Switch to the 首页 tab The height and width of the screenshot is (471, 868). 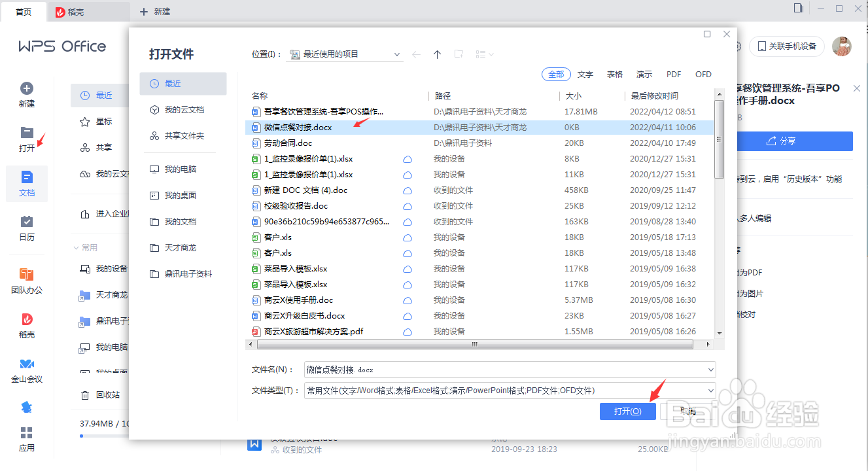24,12
